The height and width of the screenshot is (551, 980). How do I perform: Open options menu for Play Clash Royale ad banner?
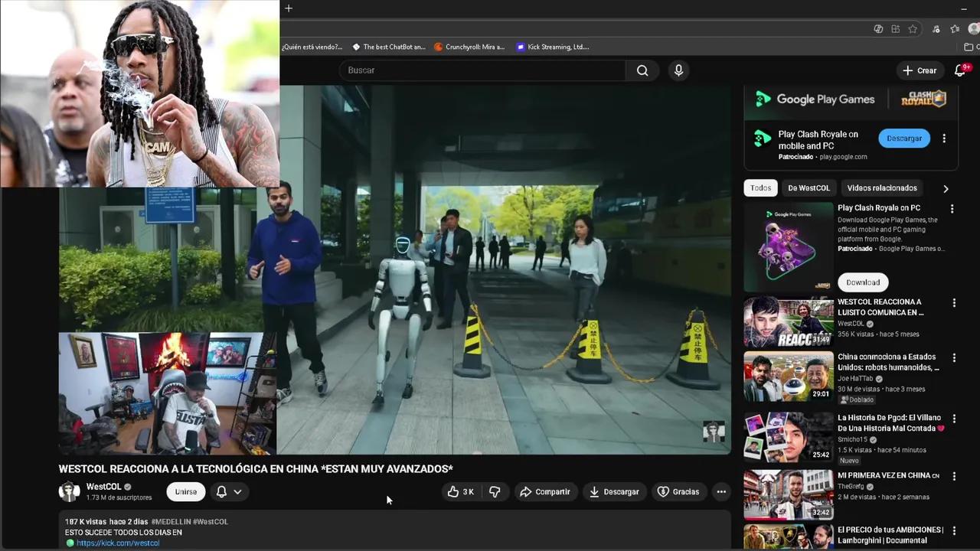coord(944,139)
